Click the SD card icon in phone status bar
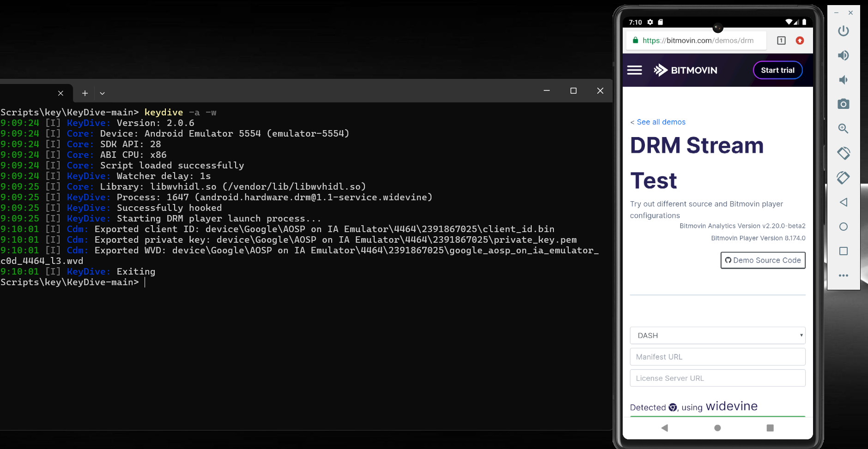The image size is (868, 449). click(661, 22)
